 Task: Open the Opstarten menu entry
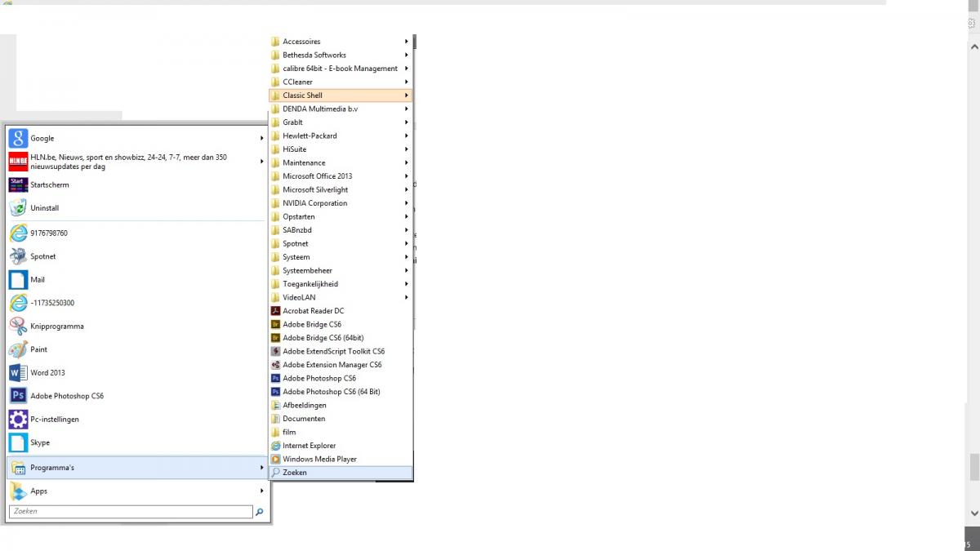[x=341, y=216]
